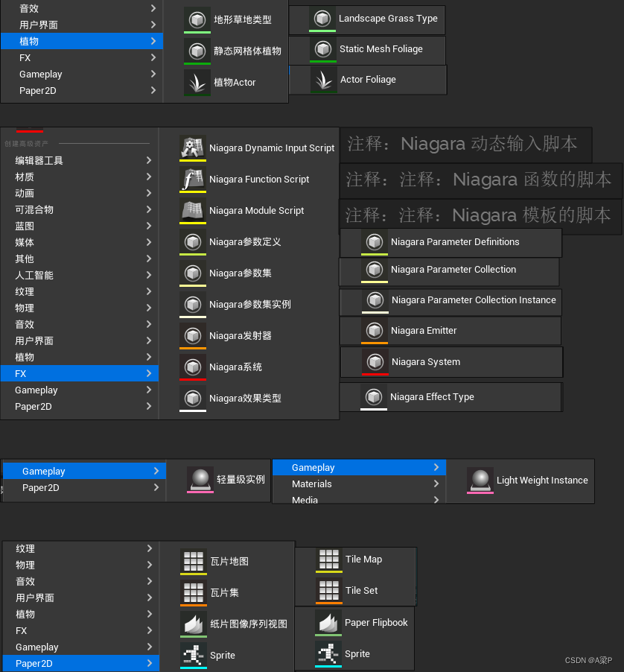
Task: Select highlighted Gameplay above Materials
Action: click(360, 468)
